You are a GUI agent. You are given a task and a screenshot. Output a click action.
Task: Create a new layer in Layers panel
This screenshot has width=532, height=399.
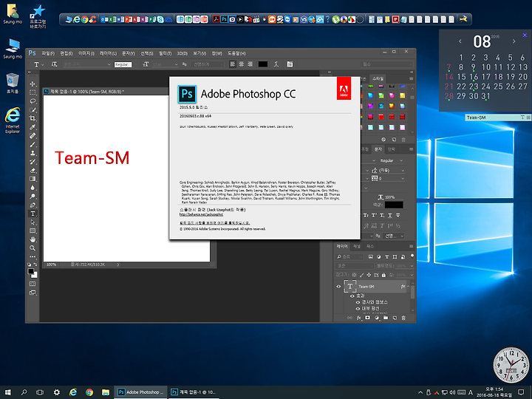pos(395,318)
